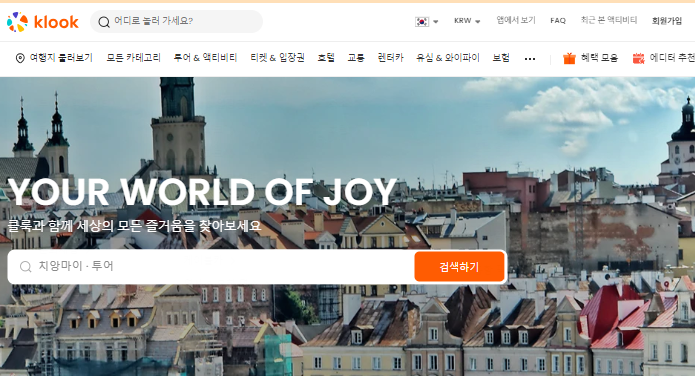Screen dimensions: 695x379
Task: Select the '투어 & 액티비티' menu item
Action: (x=205, y=58)
